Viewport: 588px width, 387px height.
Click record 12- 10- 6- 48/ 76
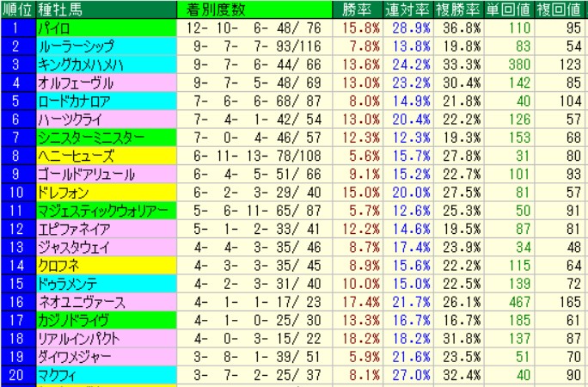pos(254,28)
